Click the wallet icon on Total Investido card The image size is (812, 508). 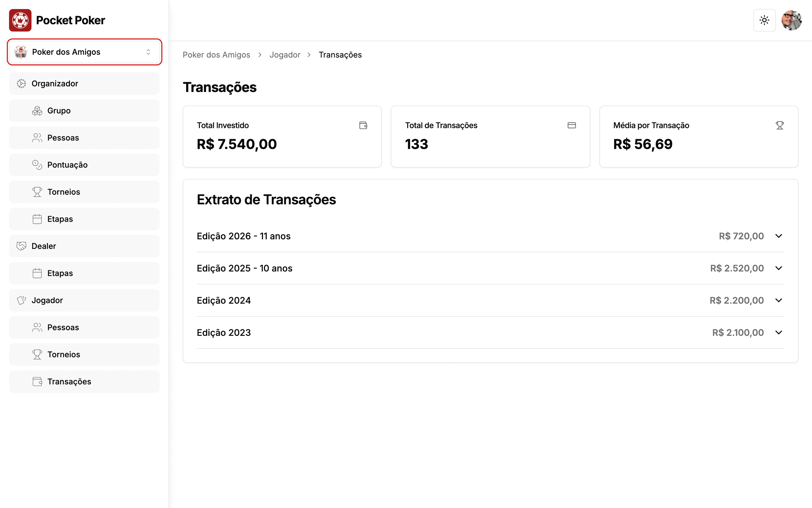[x=363, y=125]
